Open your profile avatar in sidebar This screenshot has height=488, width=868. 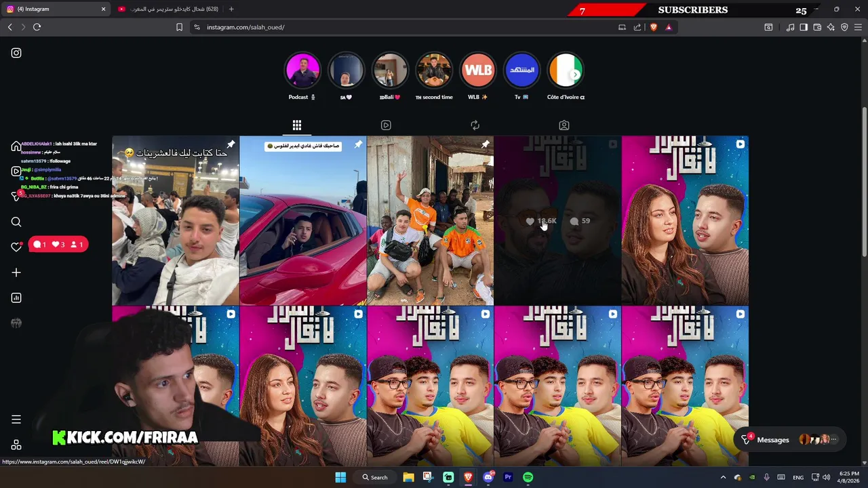[x=16, y=323]
